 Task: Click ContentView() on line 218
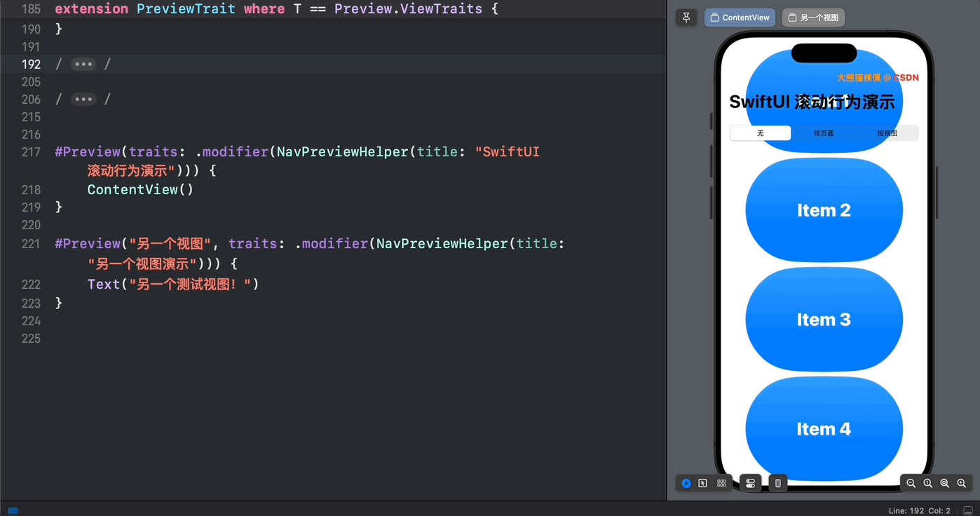pyautogui.click(x=140, y=189)
